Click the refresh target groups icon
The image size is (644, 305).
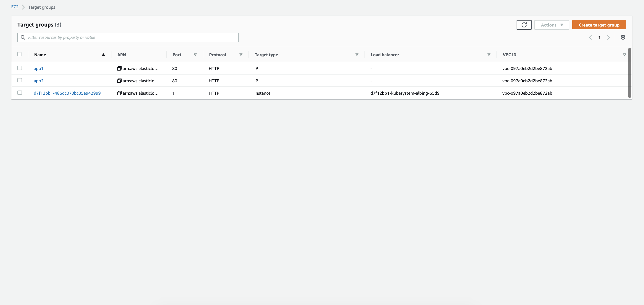[x=524, y=25]
